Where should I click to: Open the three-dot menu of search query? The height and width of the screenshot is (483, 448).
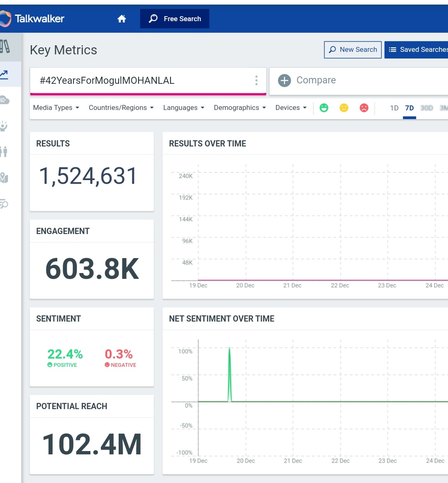point(256,80)
